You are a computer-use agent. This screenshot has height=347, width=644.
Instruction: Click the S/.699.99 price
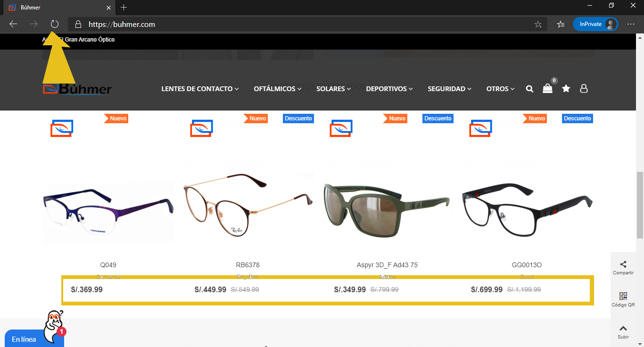pyautogui.click(x=487, y=289)
